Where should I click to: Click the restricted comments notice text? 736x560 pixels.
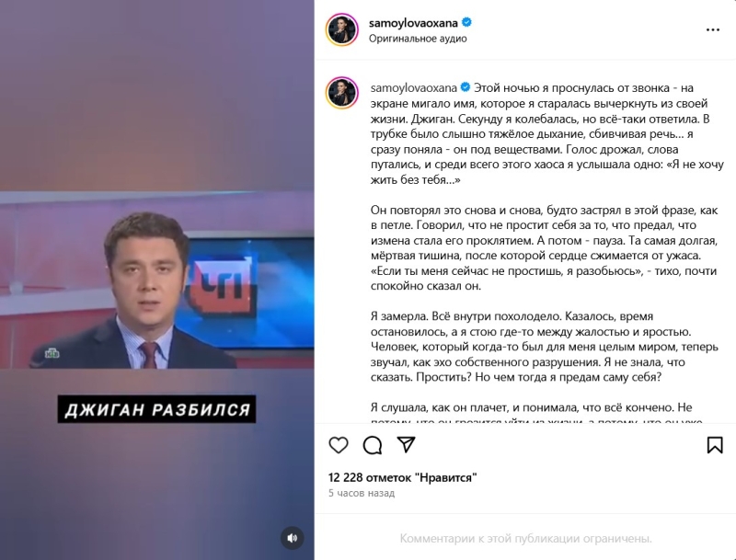(525, 539)
